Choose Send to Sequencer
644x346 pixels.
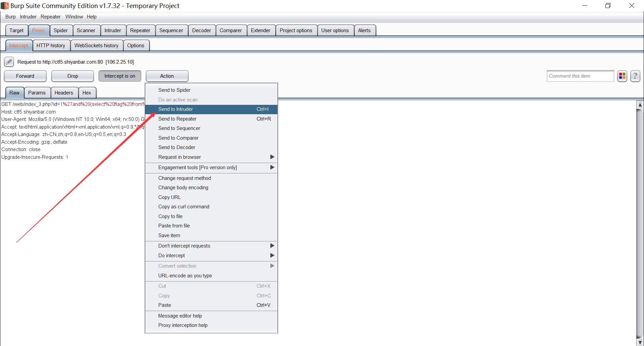(x=211, y=128)
